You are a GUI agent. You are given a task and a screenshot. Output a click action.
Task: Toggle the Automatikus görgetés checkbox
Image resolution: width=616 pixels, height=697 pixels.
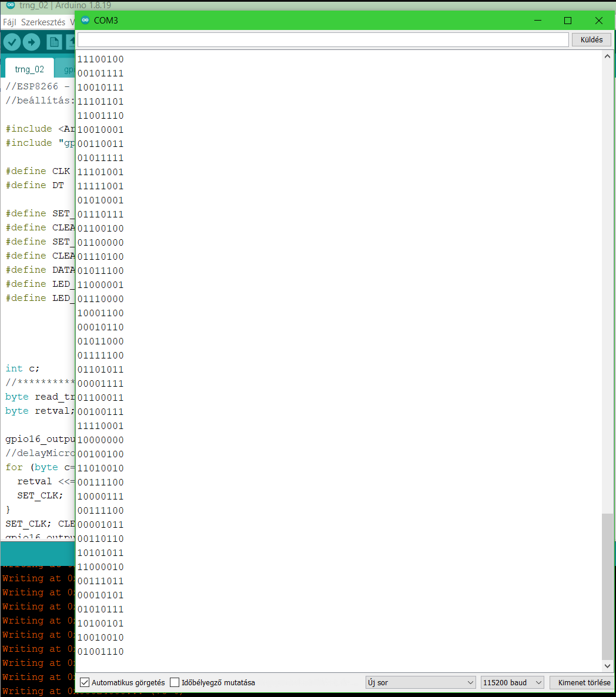85,682
